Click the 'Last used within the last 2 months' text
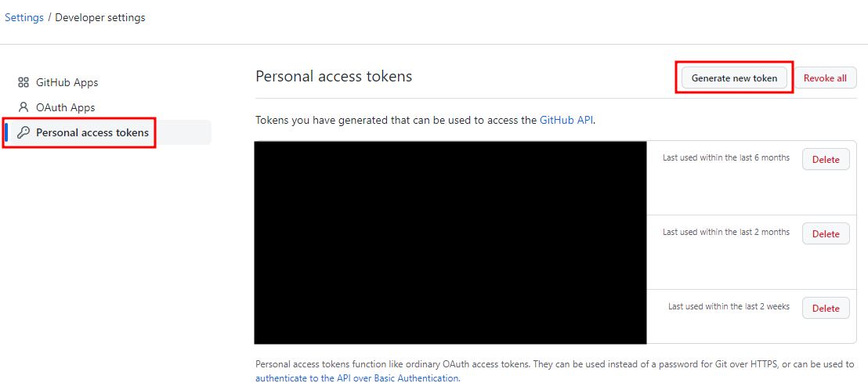868x383 pixels. [x=725, y=231]
